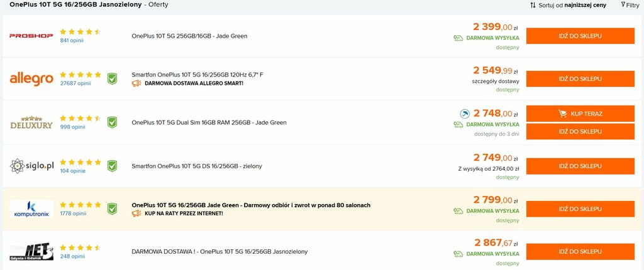Viewport: 644px width, 270px height.
Task: Click Allegro's green trusted shop shield
Action: click(x=112, y=78)
